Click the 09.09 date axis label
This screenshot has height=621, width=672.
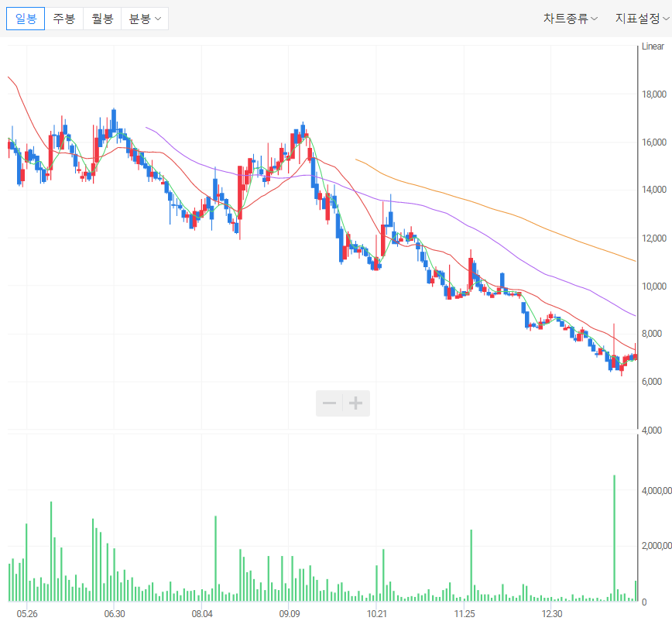coord(290,614)
